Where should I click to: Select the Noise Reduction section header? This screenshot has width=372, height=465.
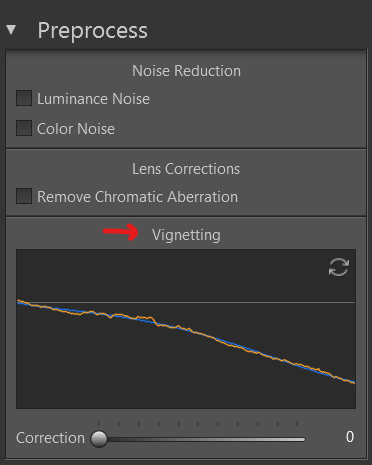pyautogui.click(x=186, y=71)
